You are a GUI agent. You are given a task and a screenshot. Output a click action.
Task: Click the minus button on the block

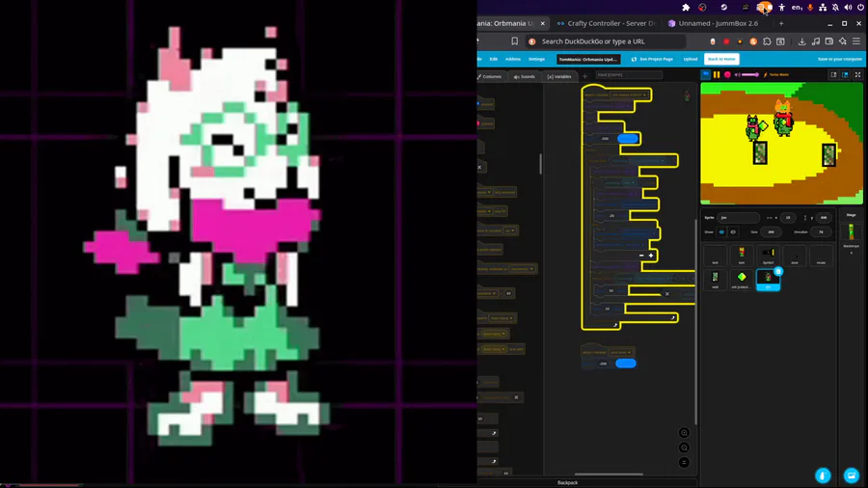coord(641,255)
